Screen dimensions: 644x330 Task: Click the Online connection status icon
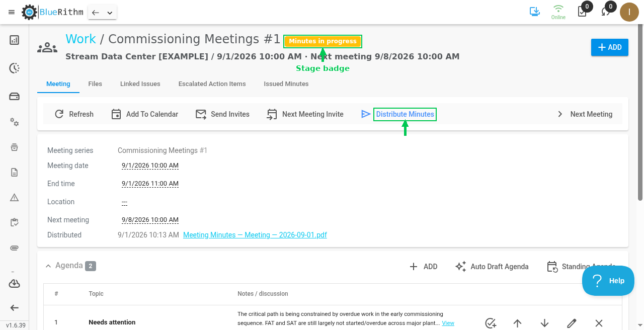pos(558,12)
